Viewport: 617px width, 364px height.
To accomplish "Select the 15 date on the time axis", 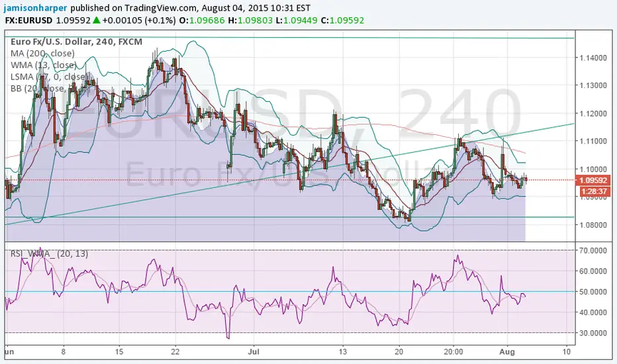I will click(119, 351).
